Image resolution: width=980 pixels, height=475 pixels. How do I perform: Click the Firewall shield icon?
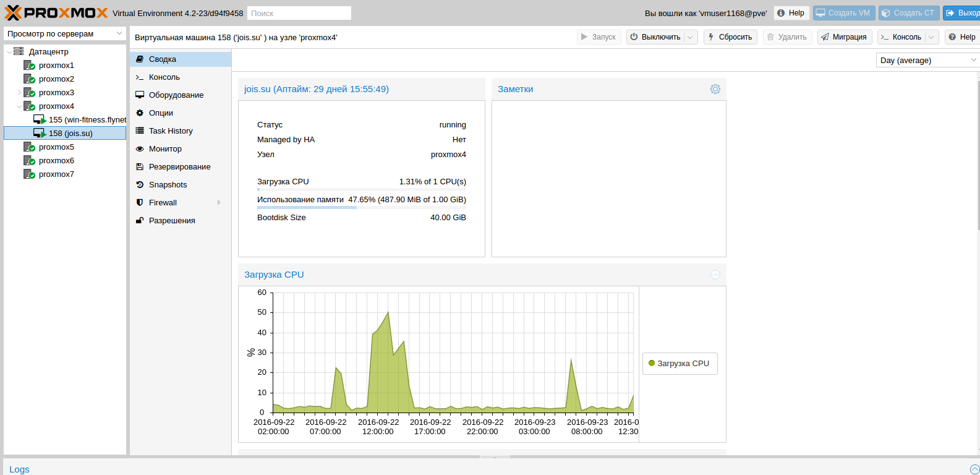[140, 203]
